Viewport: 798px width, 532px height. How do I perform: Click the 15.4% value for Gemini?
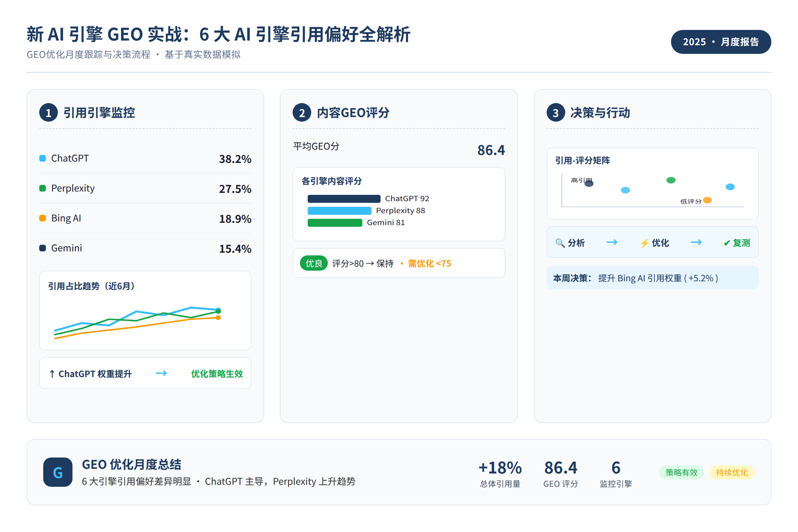click(x=235, y=249)
